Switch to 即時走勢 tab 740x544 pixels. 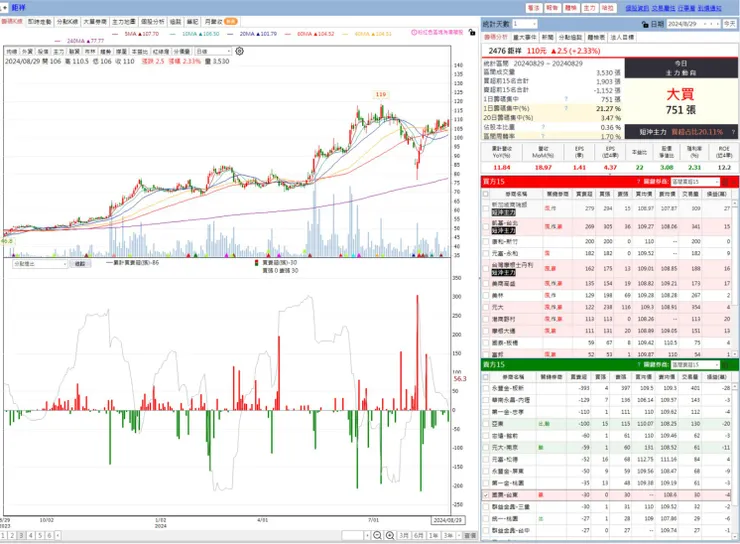pos(40,22)
